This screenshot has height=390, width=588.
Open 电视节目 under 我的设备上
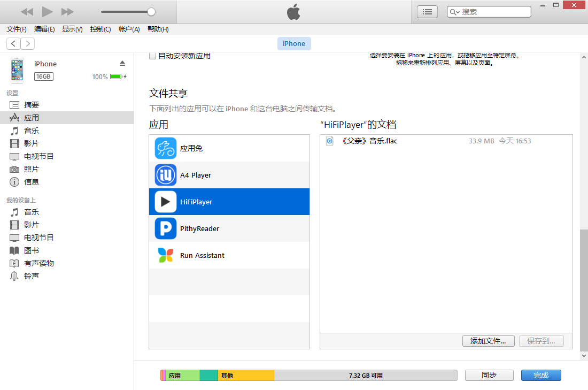(x=67, y=238)
